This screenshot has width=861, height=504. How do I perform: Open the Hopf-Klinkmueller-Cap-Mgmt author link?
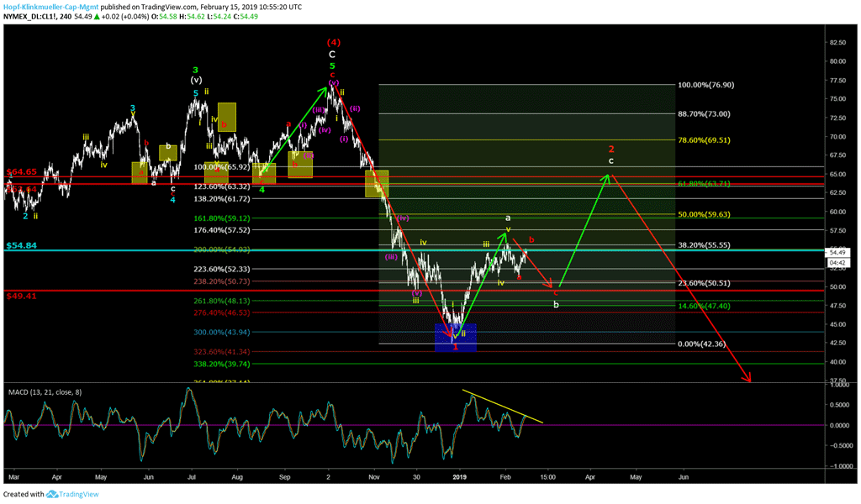54,6
